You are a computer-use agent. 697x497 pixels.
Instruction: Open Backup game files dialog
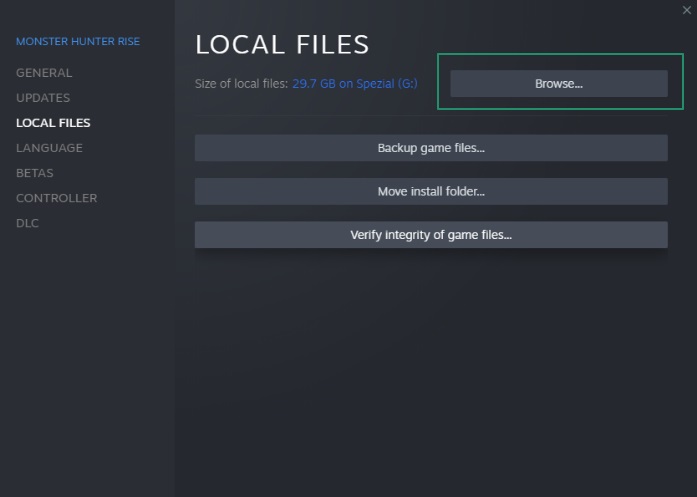click(431, 148)
